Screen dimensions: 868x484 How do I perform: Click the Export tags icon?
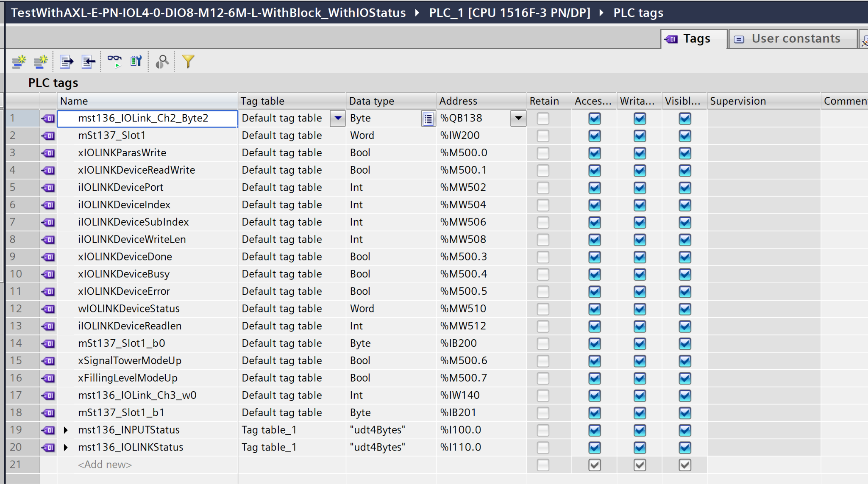point(67,62)
